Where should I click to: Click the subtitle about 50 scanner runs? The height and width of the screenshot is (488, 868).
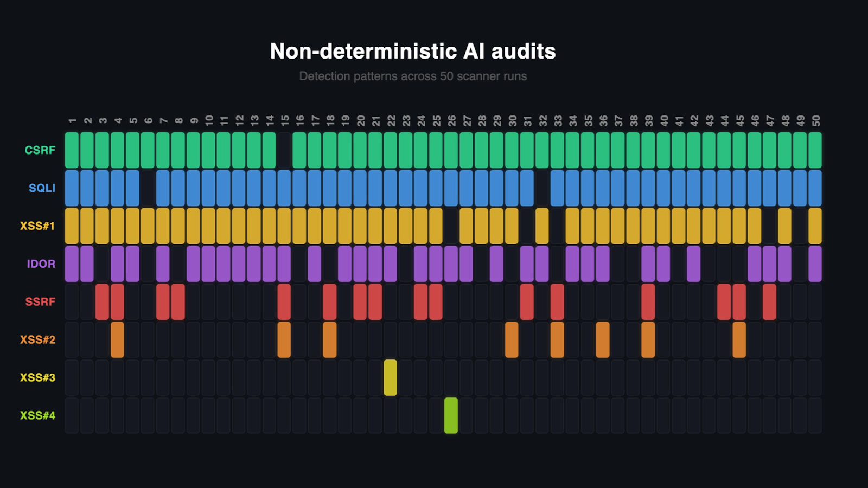click(413, 76)
